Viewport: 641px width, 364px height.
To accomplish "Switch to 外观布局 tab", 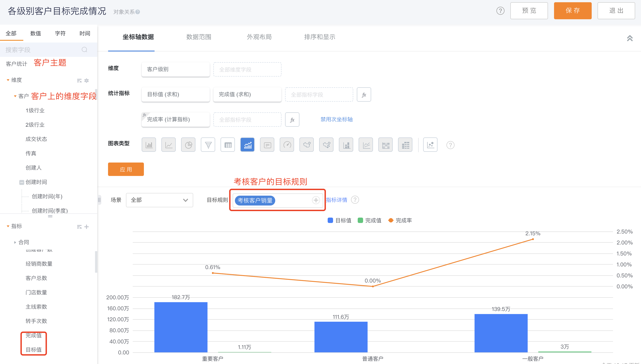I will click(259, 37).
